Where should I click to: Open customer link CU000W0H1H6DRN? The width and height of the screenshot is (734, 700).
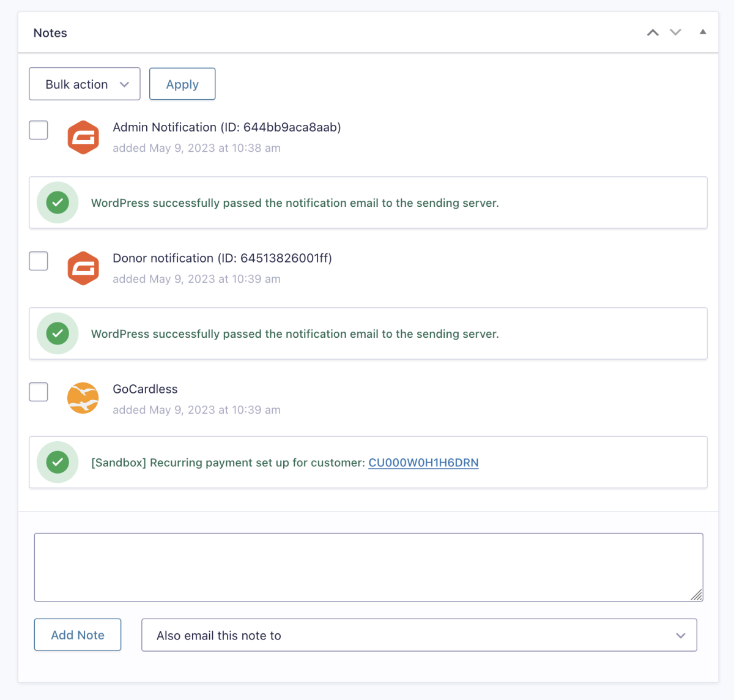pyautogui.click(x=423, y=463)
